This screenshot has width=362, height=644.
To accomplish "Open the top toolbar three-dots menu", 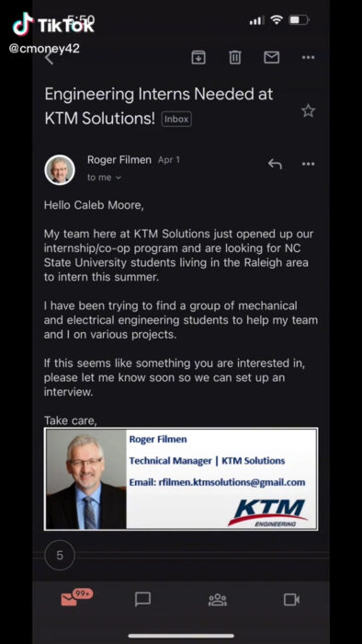I will (x=309, y=57).
